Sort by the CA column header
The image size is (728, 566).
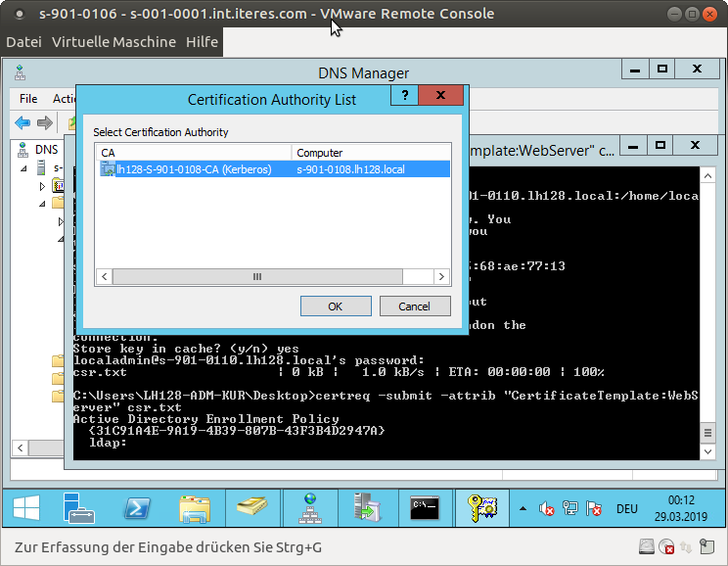click(x=194, y=153)
